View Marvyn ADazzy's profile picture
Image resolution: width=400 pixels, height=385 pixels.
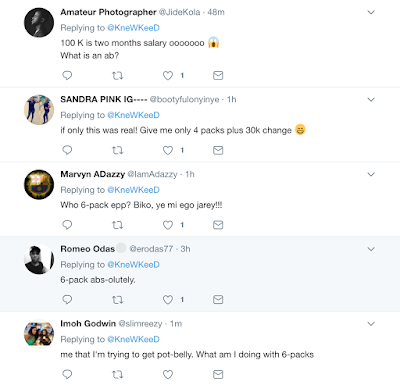[39, 184]
